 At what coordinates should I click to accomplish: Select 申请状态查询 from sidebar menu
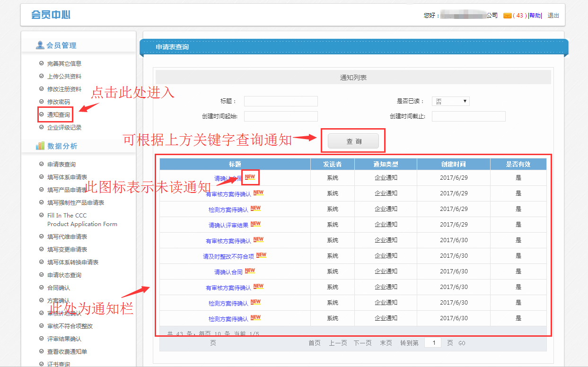click(64, 275)
